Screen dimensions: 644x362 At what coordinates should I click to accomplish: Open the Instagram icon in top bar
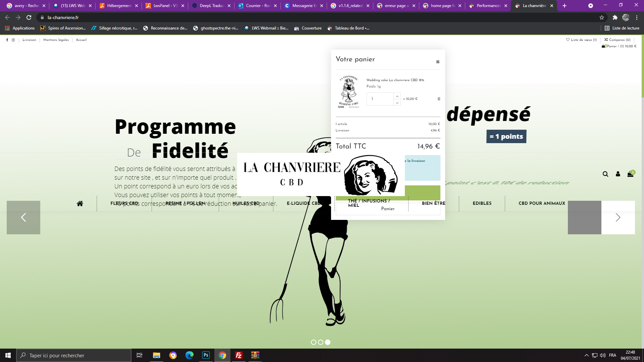[x=13, y=40]
